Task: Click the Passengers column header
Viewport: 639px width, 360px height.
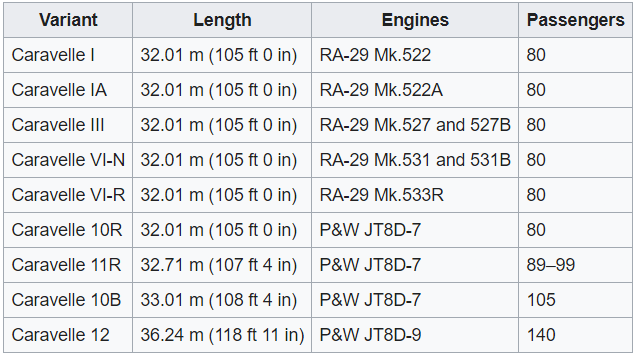Action: 575,20
